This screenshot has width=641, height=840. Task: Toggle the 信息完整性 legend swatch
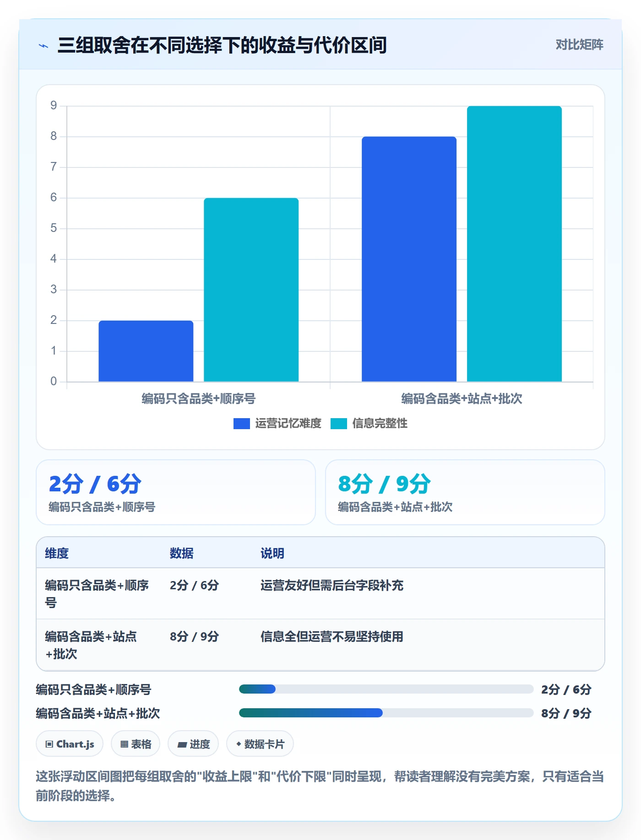338,424
